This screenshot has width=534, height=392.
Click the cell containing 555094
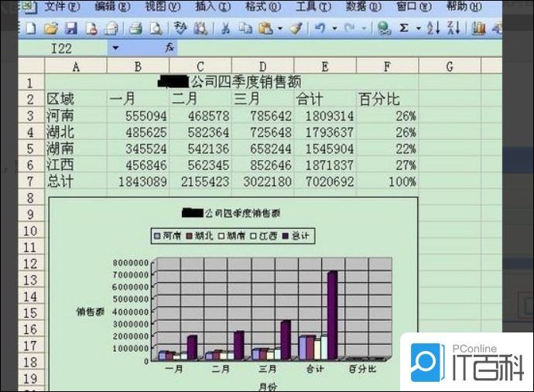tap(138, 116)
